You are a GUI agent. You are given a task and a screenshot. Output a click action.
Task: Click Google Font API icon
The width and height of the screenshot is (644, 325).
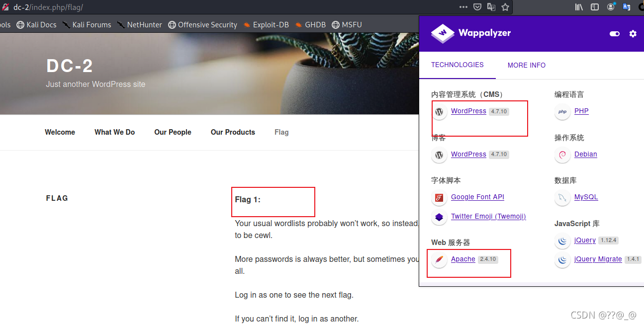[439, 198]
